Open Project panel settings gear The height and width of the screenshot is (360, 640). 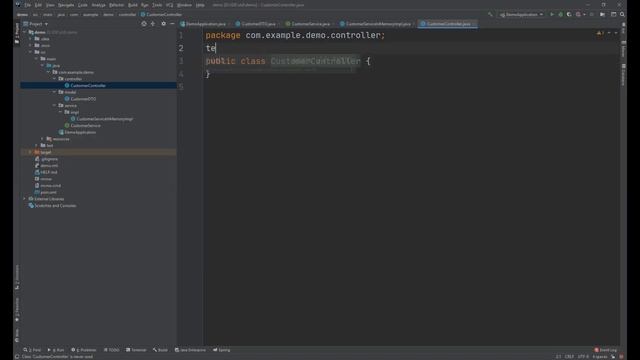(163, 24)
